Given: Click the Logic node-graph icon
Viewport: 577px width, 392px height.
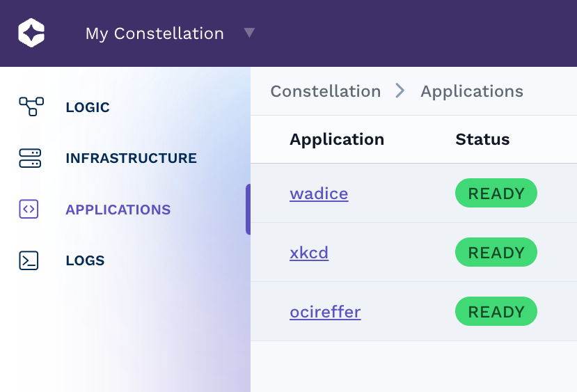Looking at the screenshot, I should [31, 107].
